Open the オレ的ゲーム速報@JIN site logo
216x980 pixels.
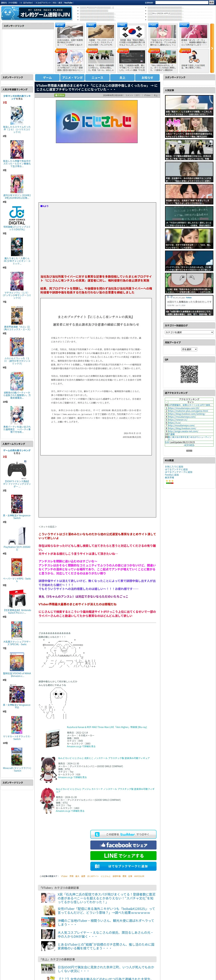36,13
